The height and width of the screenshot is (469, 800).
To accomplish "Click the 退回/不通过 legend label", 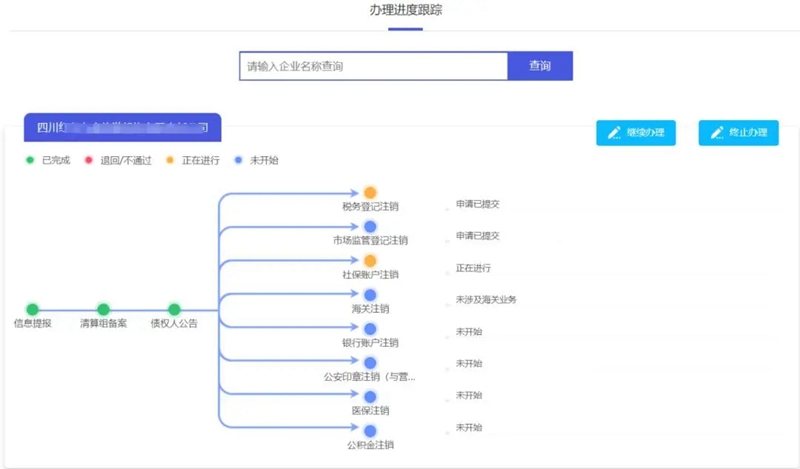I will click(x=126, y=160).
